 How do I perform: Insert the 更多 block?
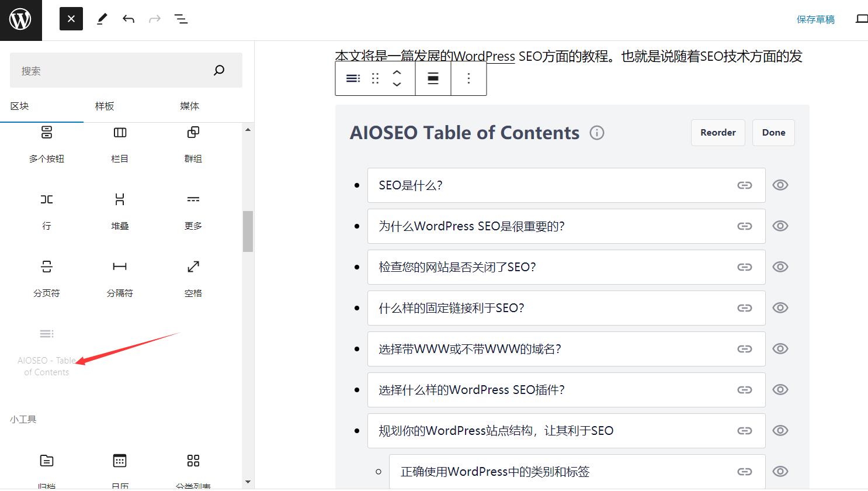193,211
